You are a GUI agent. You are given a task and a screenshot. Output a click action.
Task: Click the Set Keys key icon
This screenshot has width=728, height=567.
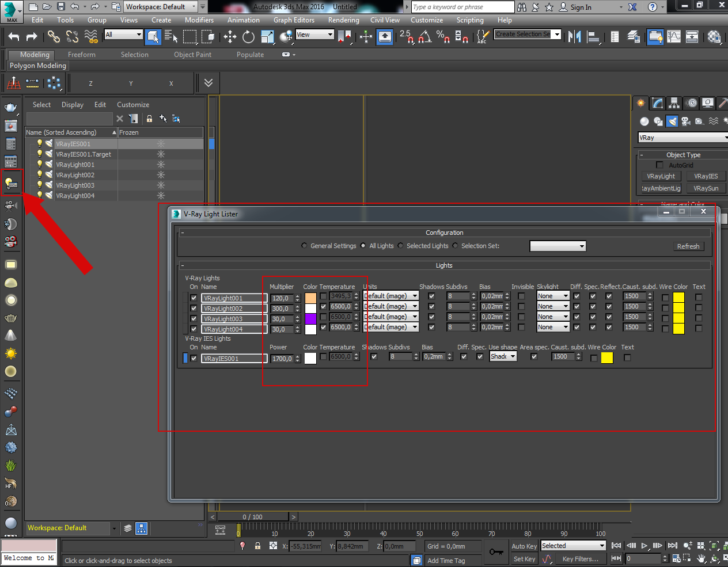click(x=496, y=552)
